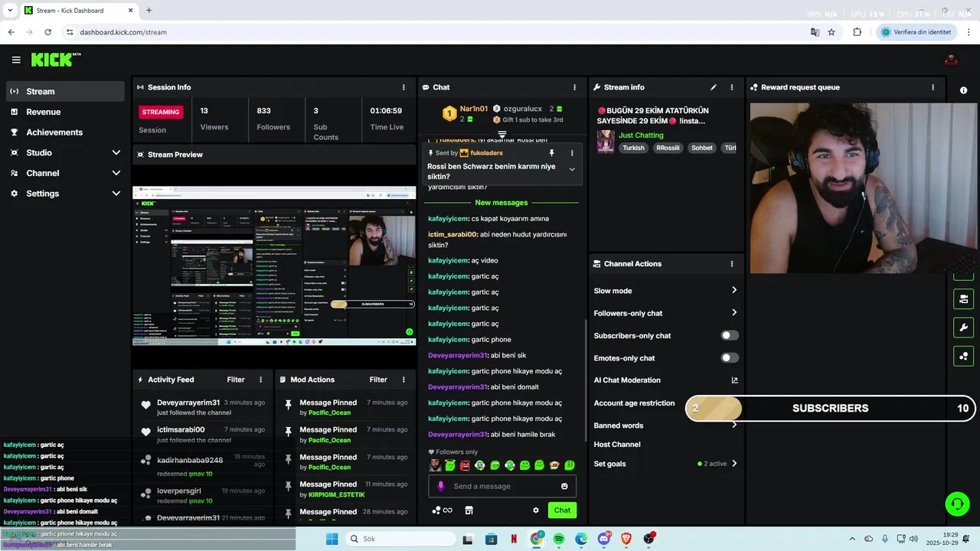Image resolution: width=980 pixels, height=551 pixels.
Task: Open Slow mode options arrow
Action: click(733, 290)
